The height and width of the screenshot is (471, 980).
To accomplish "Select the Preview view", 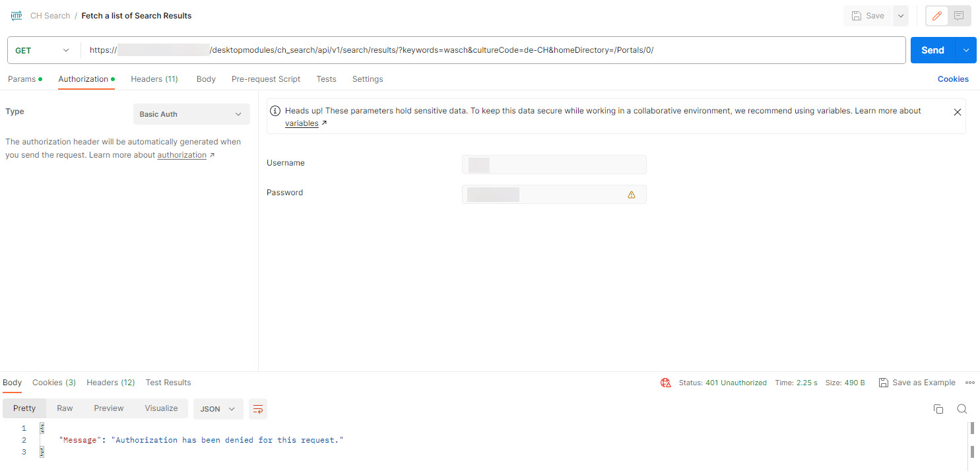I will point(109,408).
